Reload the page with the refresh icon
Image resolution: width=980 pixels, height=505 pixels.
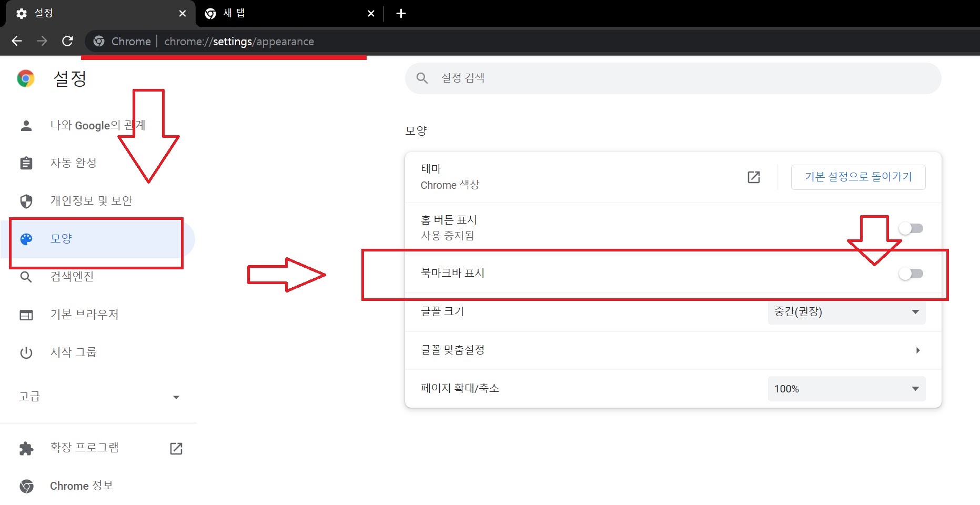(67, 41)
